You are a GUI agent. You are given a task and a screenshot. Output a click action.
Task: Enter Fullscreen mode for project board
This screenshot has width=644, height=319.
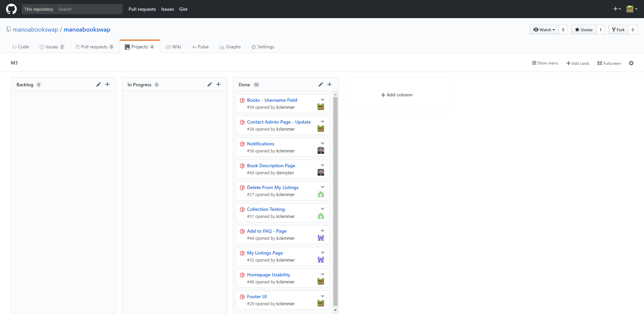(x=609, y=63)
